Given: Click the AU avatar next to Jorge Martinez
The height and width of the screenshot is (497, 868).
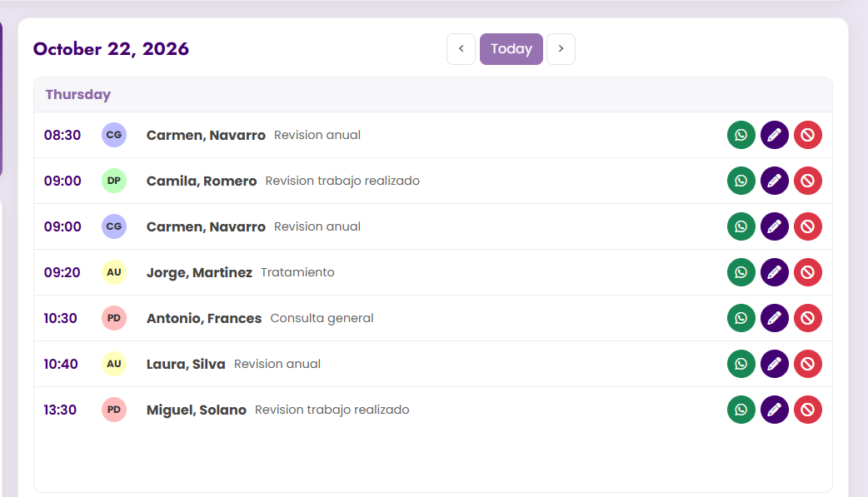Looking at the screenshot, I should point(114,272).
